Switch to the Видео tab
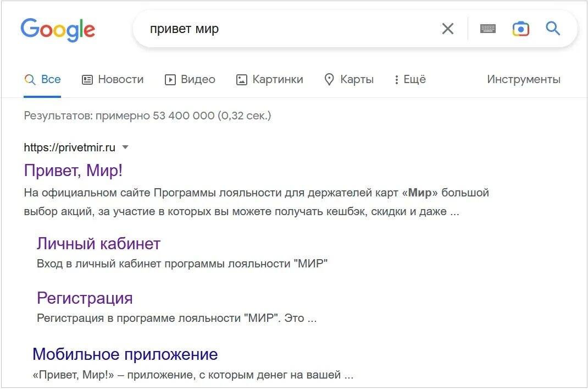 190,80
